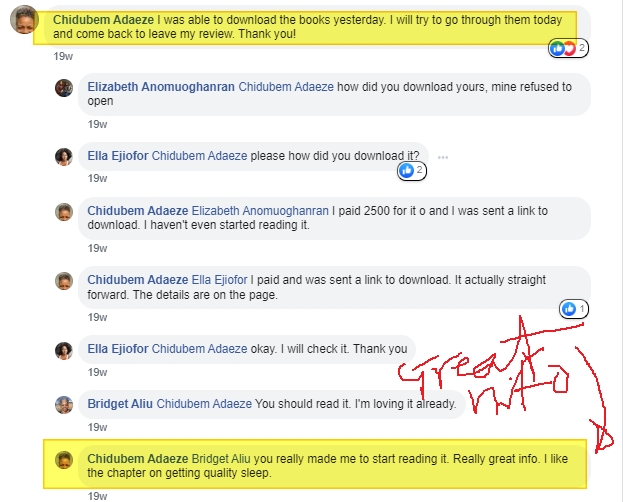Click Chidubem Adaeze's avatar on the 'paid 2500' reply

pos(64,212)
